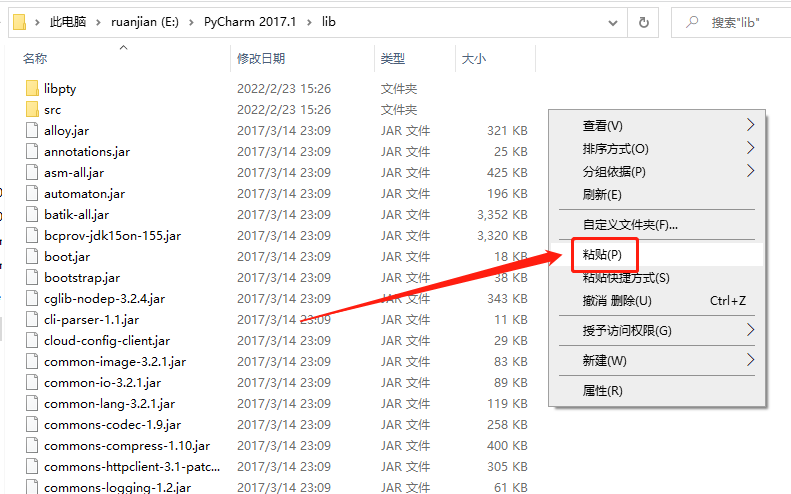
Task: Open 查看(V) menu entry
Action: pyautogui.click(x=657, y=125)
